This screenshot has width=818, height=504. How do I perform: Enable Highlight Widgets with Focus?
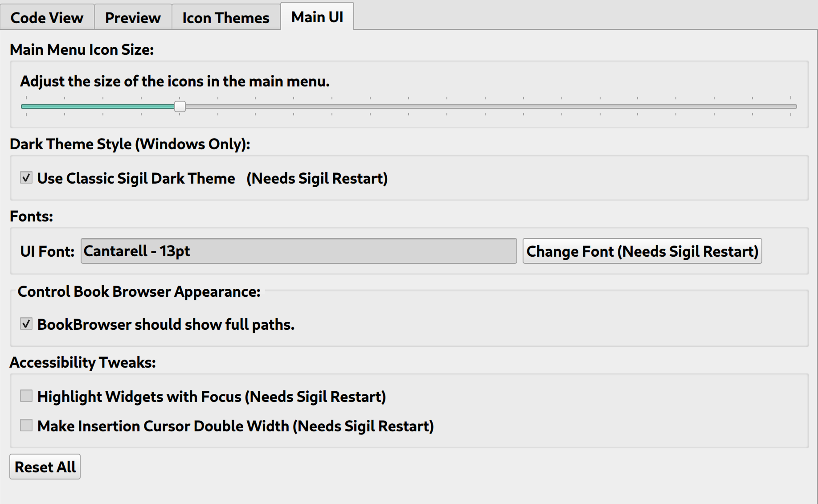(26, 396)
